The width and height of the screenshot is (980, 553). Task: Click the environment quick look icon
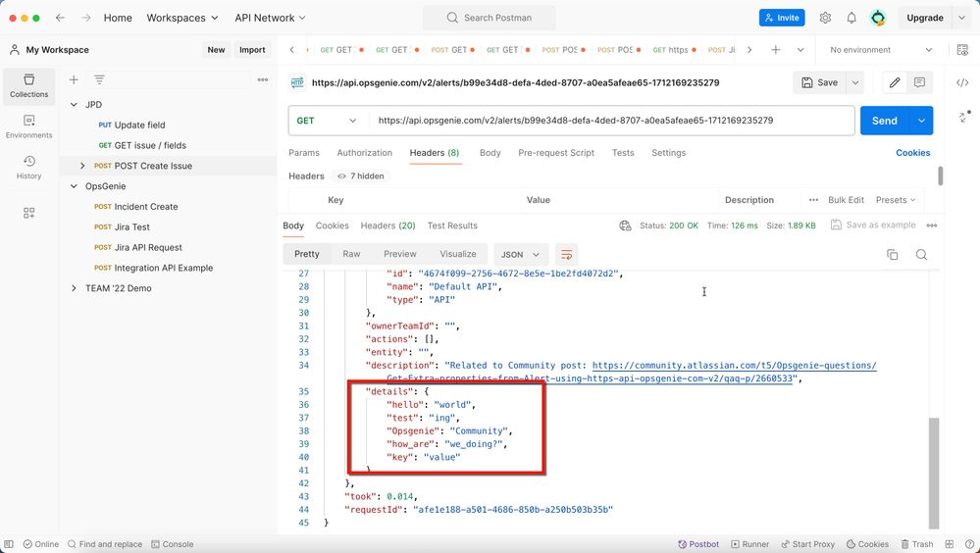coord(962,51)
